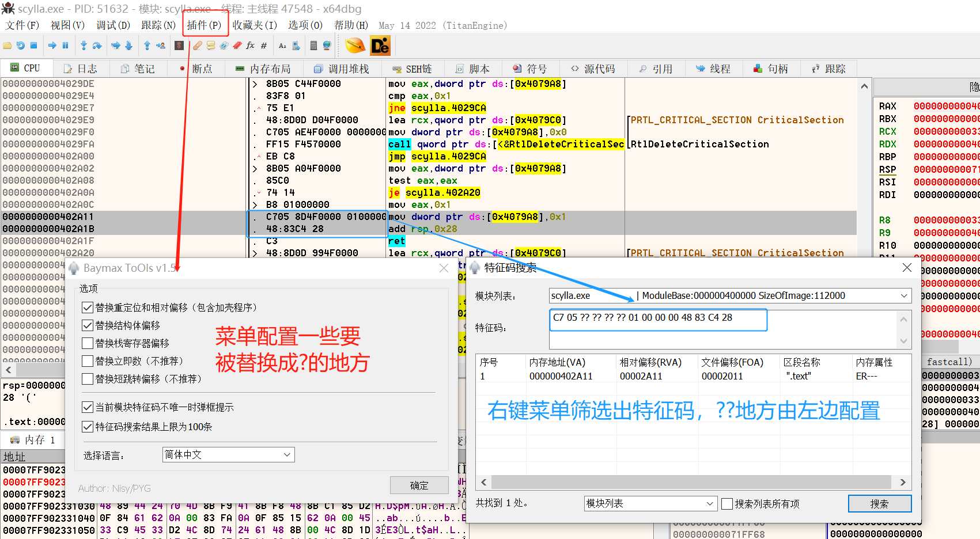Open the red bookmarks icon
This screenshot has height=539, width=980.
(237, 45)
